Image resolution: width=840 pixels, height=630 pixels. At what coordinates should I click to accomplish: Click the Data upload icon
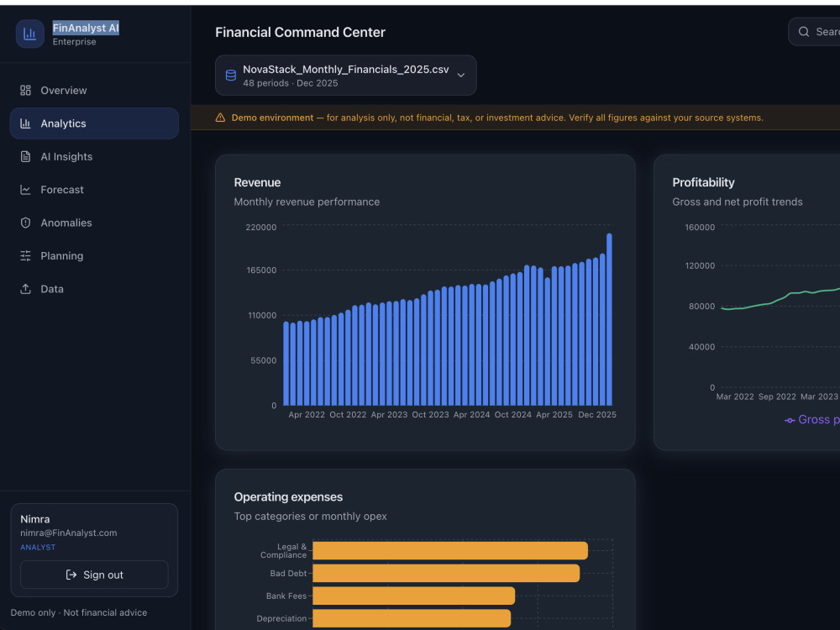(x=25, y=289)
